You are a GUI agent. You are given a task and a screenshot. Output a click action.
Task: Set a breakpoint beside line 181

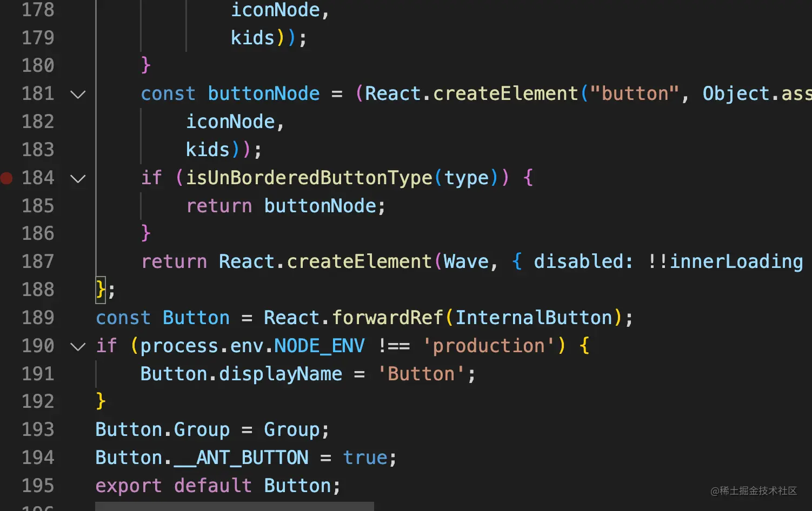coord(7,93)
